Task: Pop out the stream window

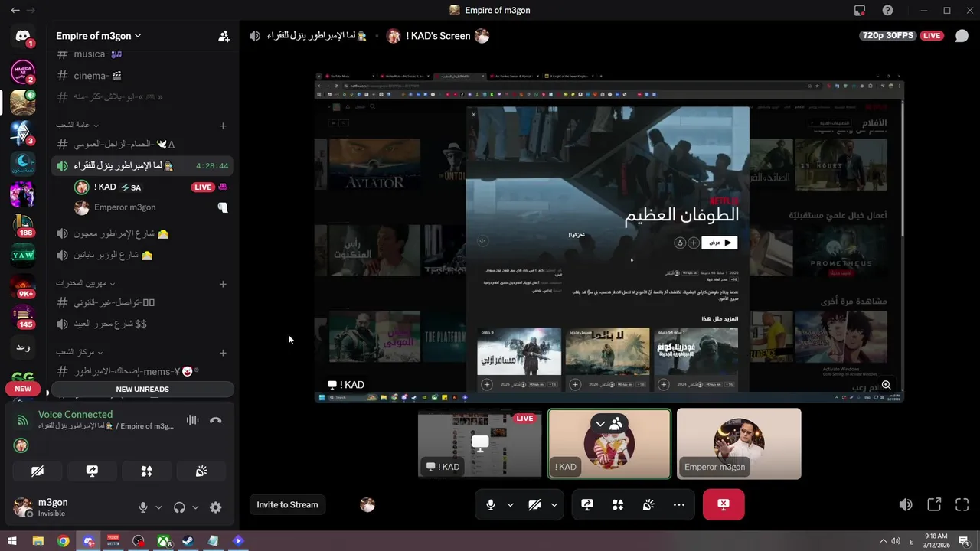Action: (x=934, y=505)
